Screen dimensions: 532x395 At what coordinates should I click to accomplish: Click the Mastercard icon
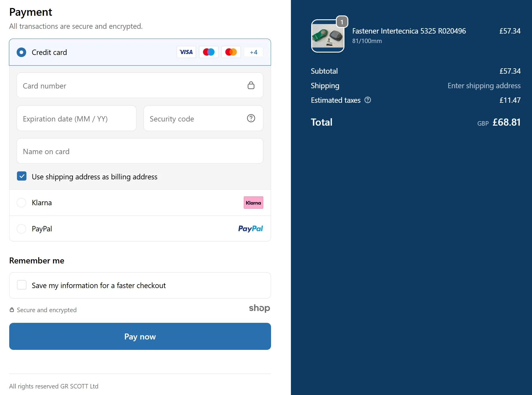231,52
